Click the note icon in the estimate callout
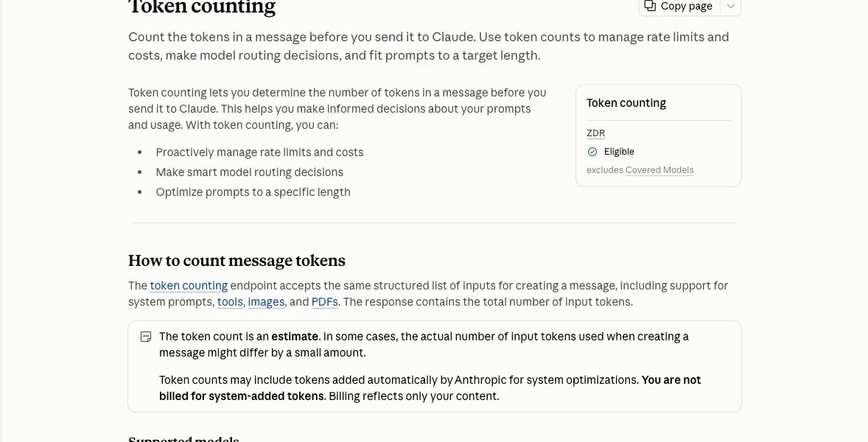 (x=146, y=337)
